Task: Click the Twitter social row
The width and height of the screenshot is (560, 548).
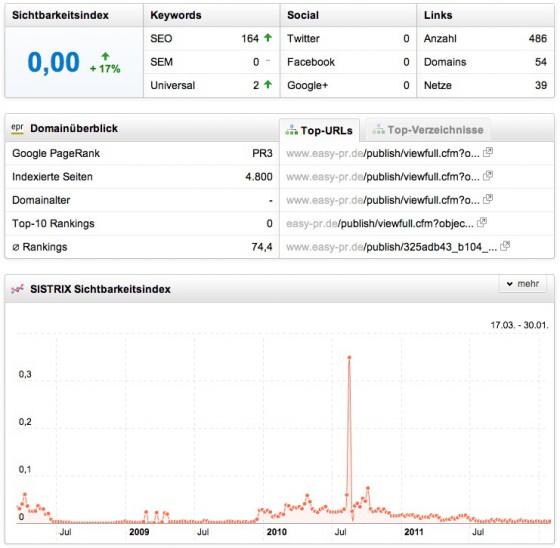Action: [x=348, y=39]
